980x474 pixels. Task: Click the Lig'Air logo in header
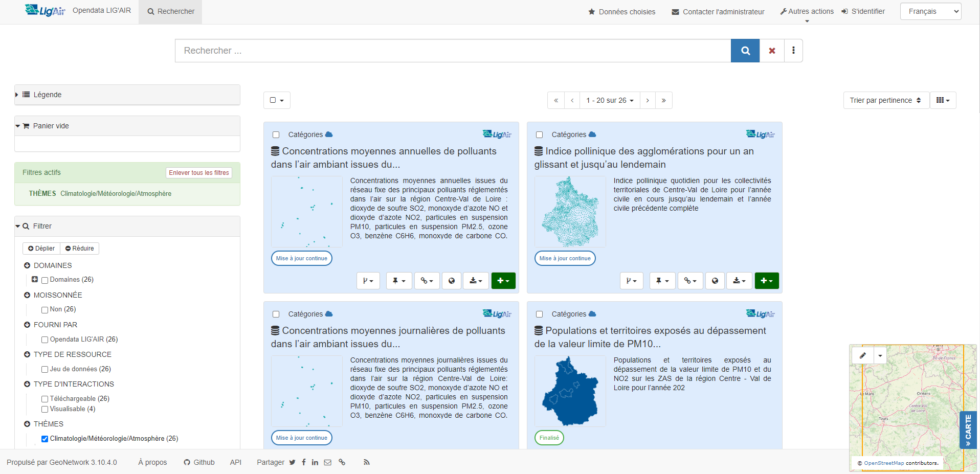[45, 10]
